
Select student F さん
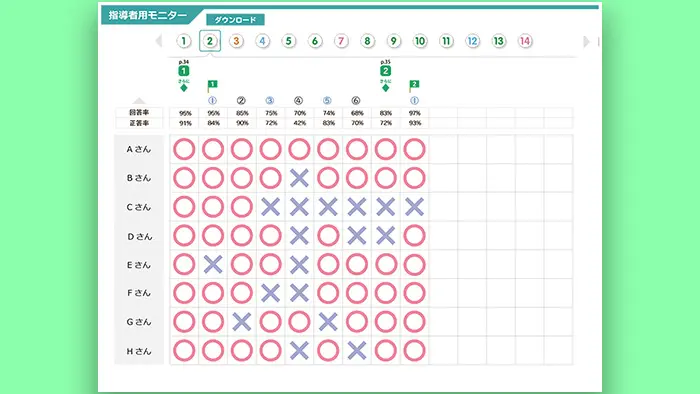tap(139, 293)
